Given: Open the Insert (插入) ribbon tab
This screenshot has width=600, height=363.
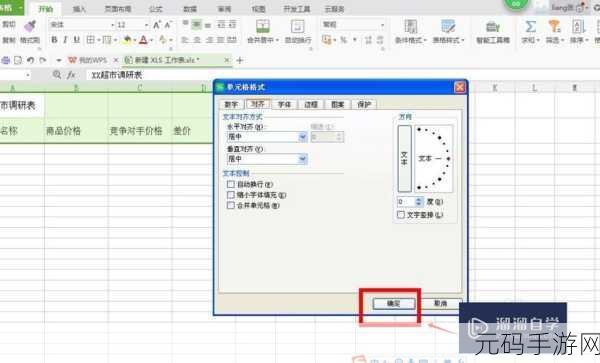Looking at the screenshot, I should [79, 9].
